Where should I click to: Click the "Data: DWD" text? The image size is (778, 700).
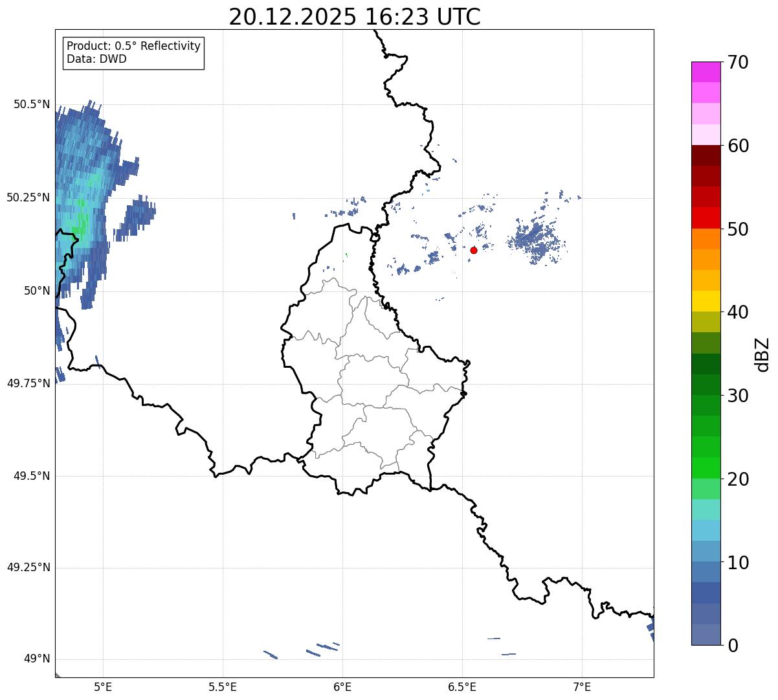pos(96,60)
